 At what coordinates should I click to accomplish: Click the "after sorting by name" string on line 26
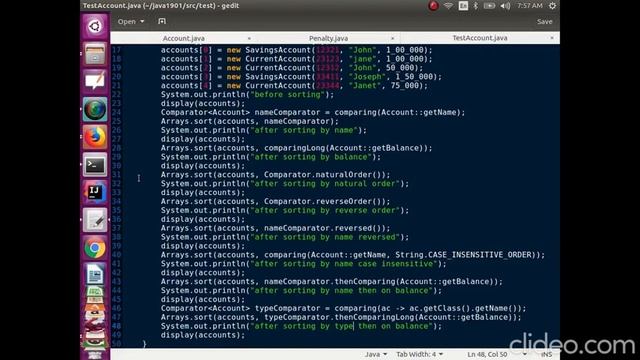(304, 130)
